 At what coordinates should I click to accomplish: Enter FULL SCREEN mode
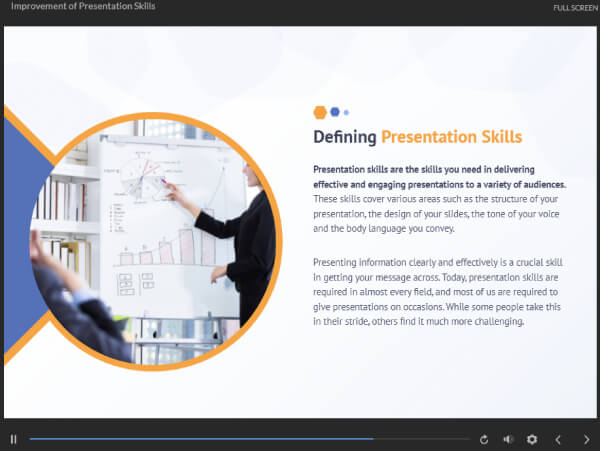click(576, 8)
